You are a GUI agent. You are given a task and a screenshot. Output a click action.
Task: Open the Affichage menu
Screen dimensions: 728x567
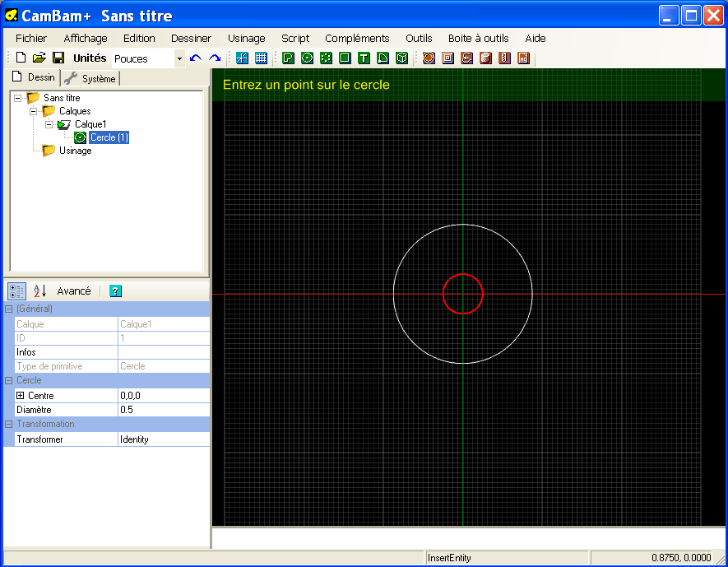tap(86, 38)
